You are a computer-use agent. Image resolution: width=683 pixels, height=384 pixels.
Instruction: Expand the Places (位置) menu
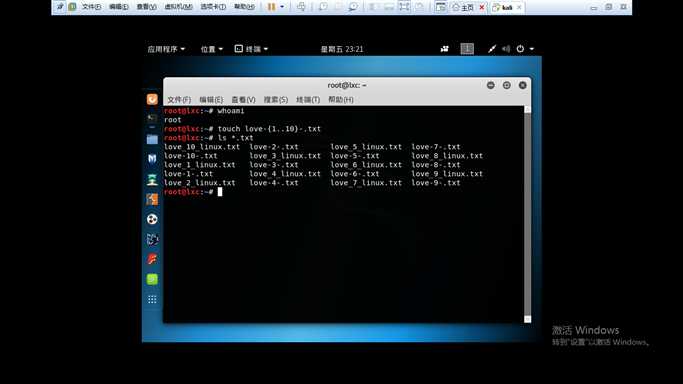click(x=211, y=49)
